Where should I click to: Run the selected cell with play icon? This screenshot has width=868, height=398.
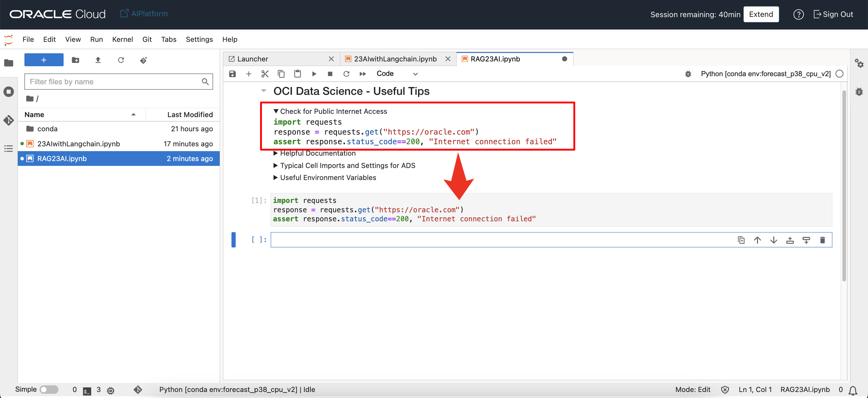(x=314, y=74)
